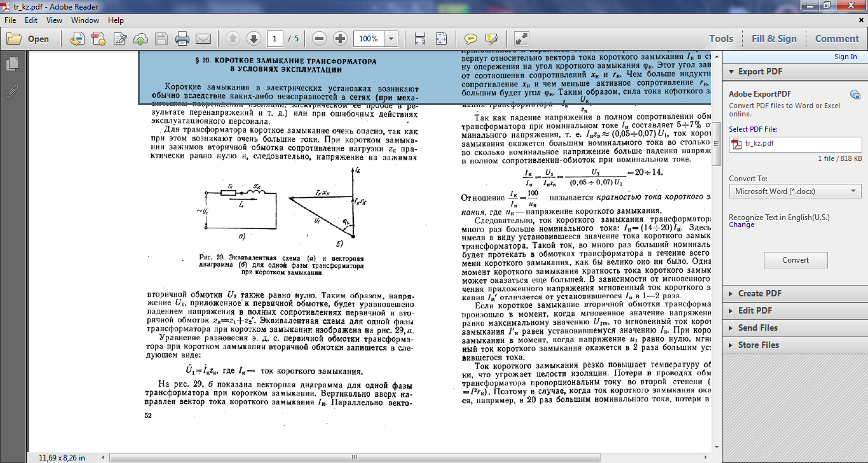Click the Adobe Reader title bar icon
Screen dimensions: 868x463
7,6
